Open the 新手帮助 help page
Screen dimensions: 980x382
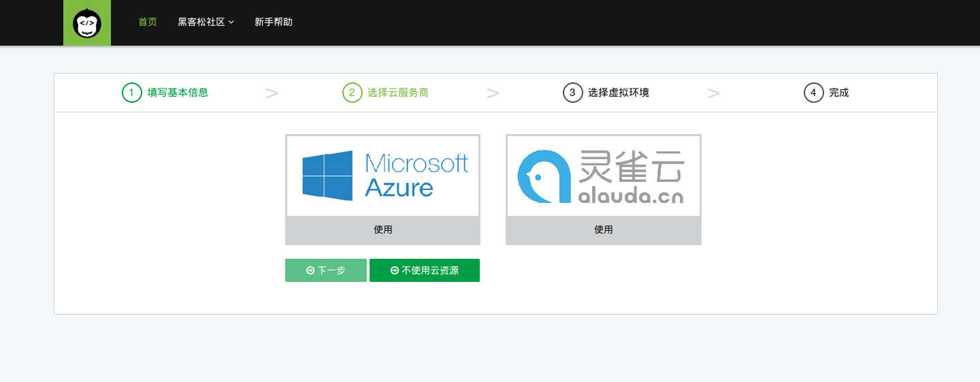[274, 22]
